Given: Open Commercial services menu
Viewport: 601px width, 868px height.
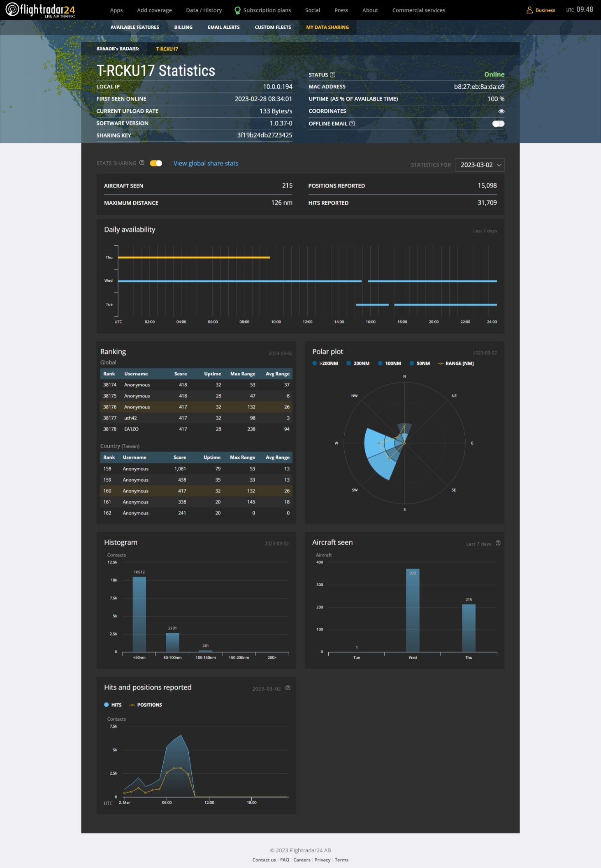Looking at the screenshot, I should pos(419,10).
